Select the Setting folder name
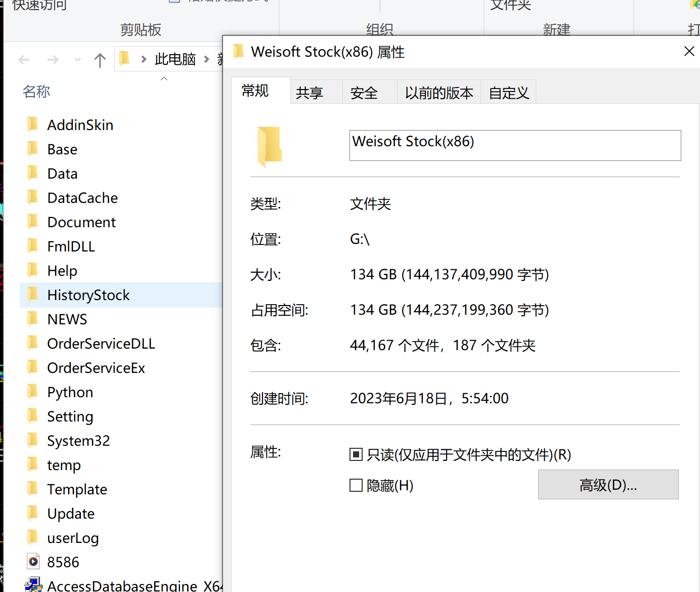 [70, 416]
